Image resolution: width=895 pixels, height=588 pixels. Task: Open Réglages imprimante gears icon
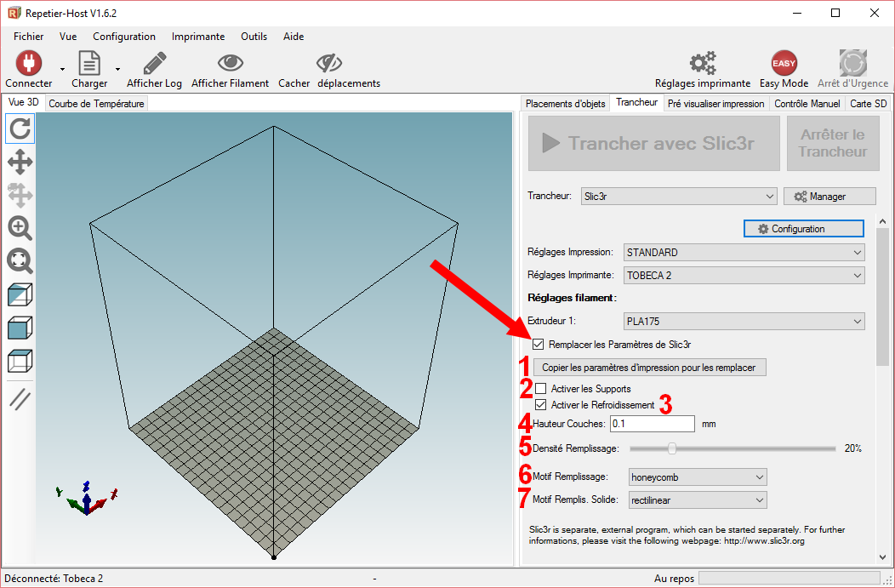tap(702, 64)
